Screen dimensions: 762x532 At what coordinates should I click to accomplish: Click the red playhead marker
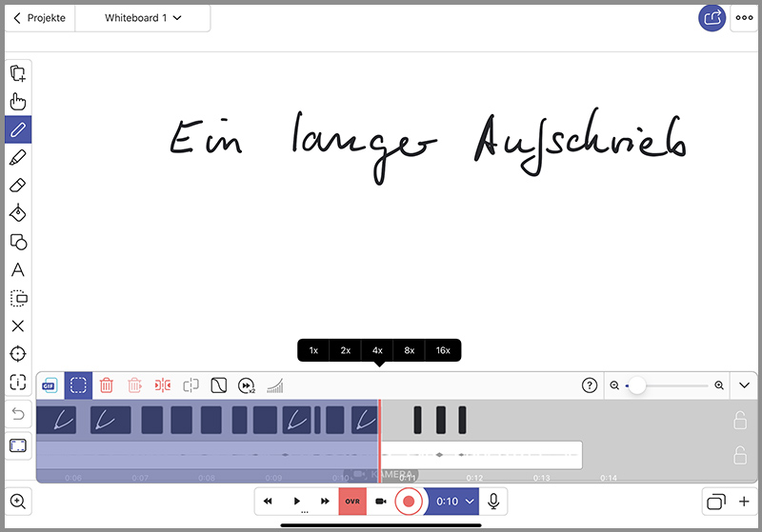click(379, 441)
